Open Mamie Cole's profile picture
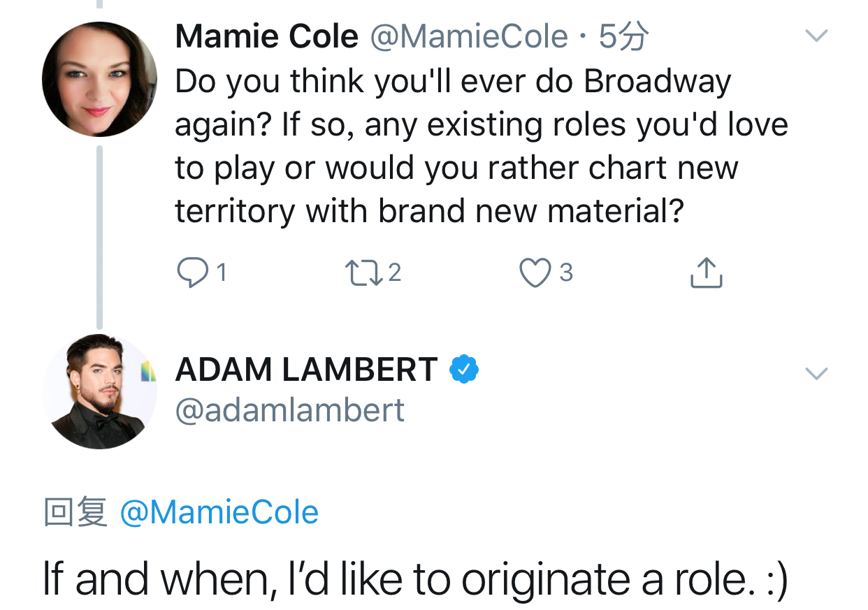The height and width of the screenshot is (610, 868). coord(99,79)
